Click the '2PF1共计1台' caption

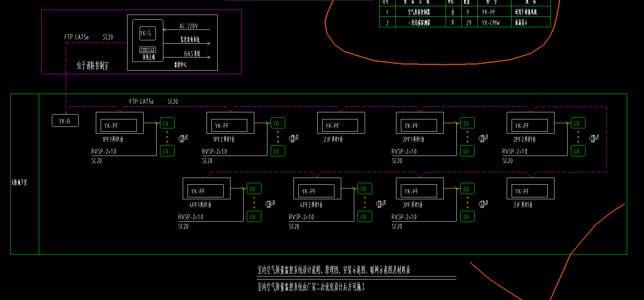tap(413, 139)
